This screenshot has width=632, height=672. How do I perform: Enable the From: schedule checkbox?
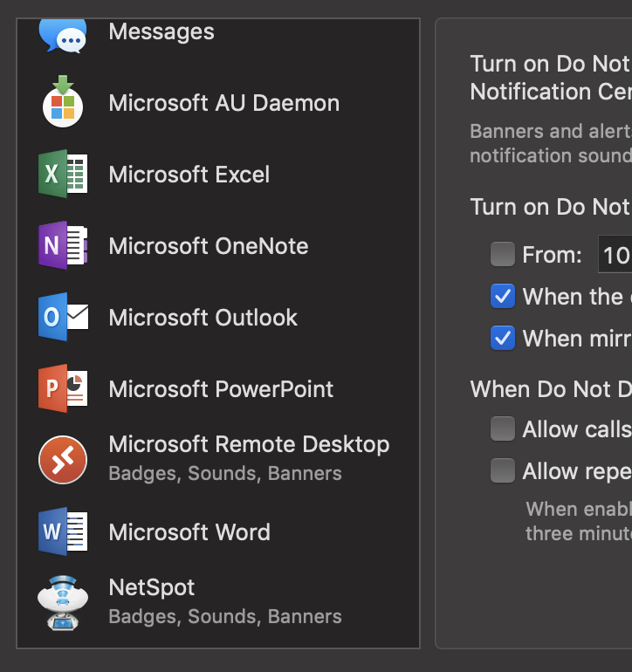coord(503,254)
